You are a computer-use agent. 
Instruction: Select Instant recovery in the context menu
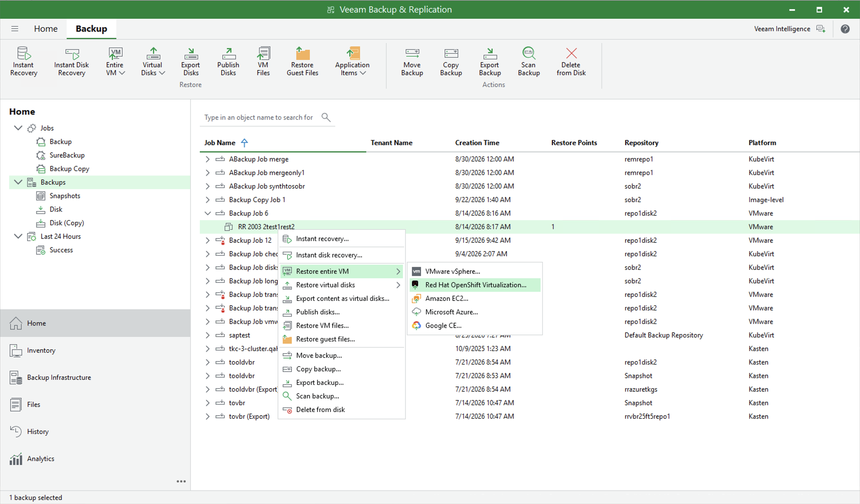342,239
